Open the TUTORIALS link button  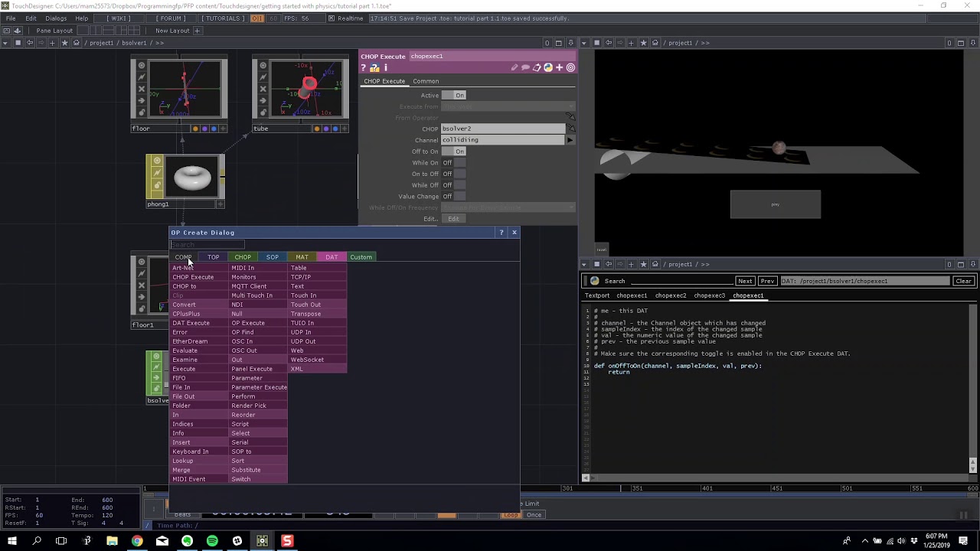[x=223, y=18]
